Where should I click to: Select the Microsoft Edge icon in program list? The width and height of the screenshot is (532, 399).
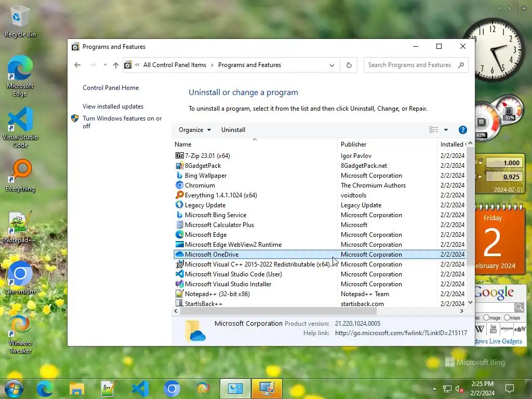179,234
